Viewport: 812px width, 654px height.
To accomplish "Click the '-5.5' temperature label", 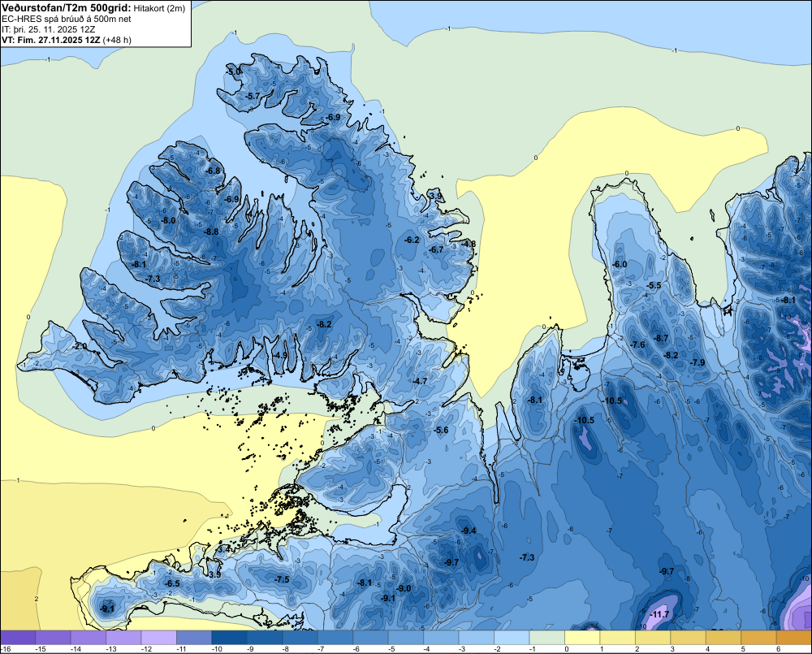I will tap(654, 285).
